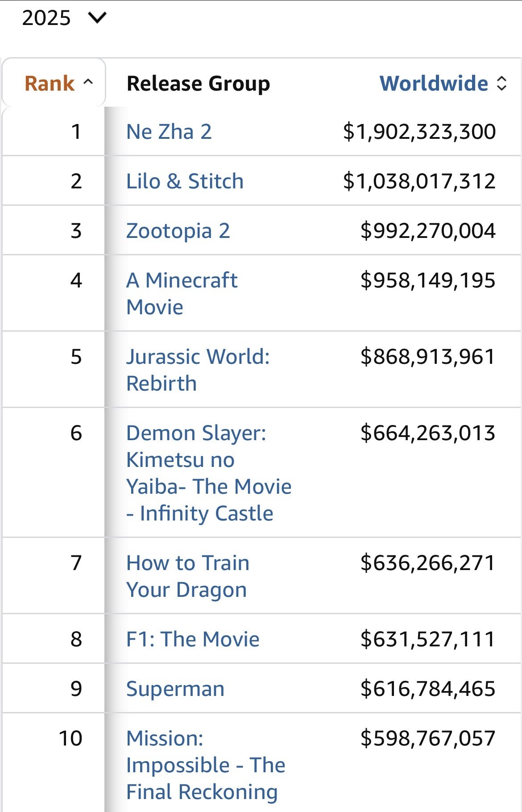Image resolution: width=522 pixels, height=812 pixels.
Task: Open the Ne Zha 2 link
Action: [169, 132]
